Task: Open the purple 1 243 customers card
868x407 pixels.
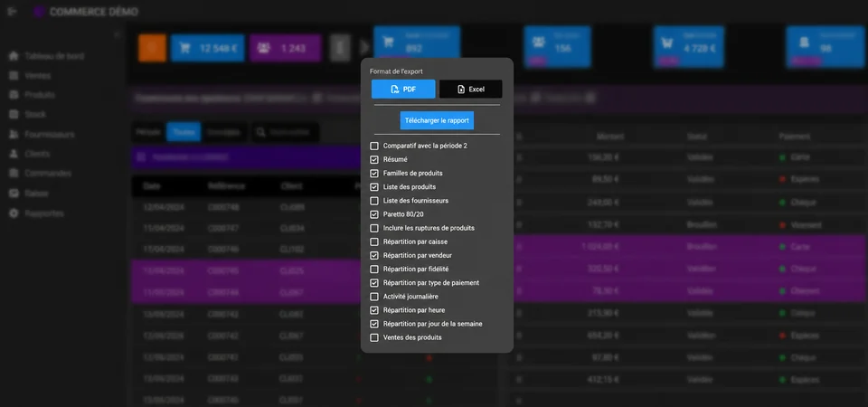Action: pyautogui.click(x=285, y=48)
